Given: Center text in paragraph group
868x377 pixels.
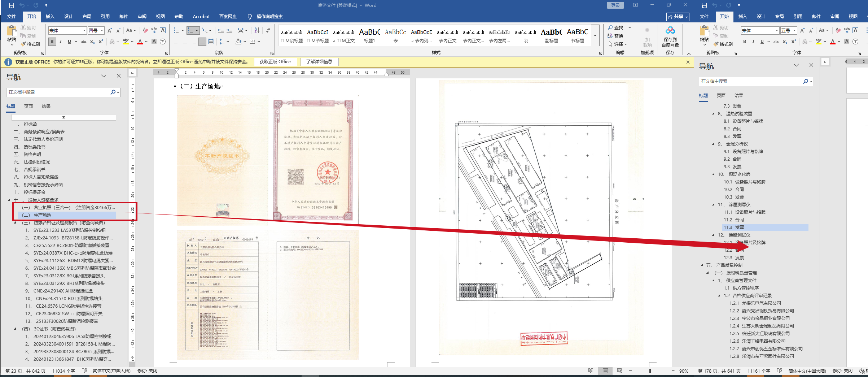Looking at the screenshot, I should coord(185,42).
